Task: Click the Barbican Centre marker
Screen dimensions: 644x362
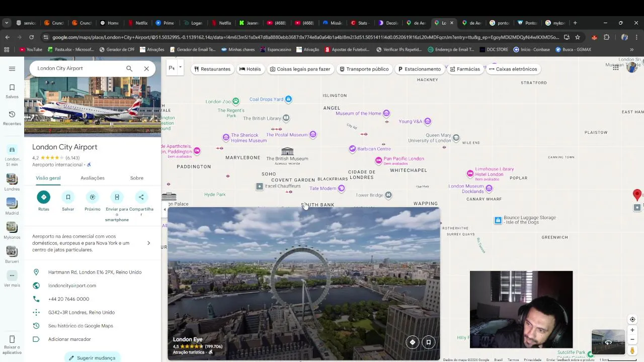Action: [353, 149]
